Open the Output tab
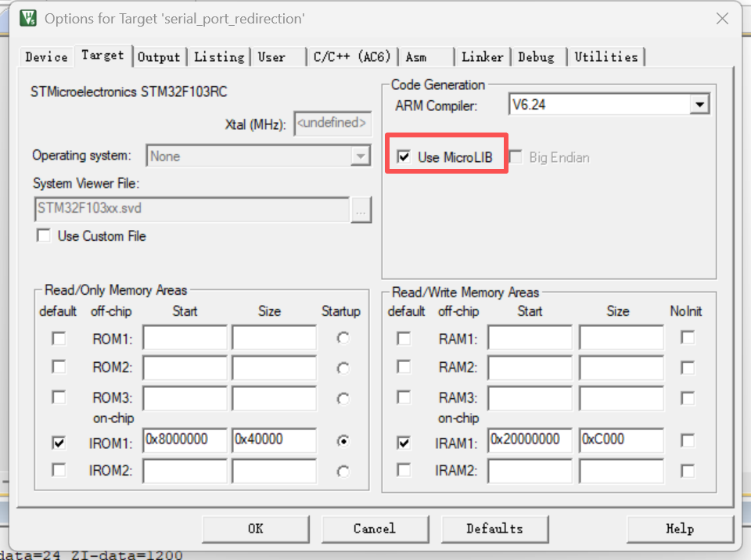Viewport: 751px width, 560px height. coord(159,57)
